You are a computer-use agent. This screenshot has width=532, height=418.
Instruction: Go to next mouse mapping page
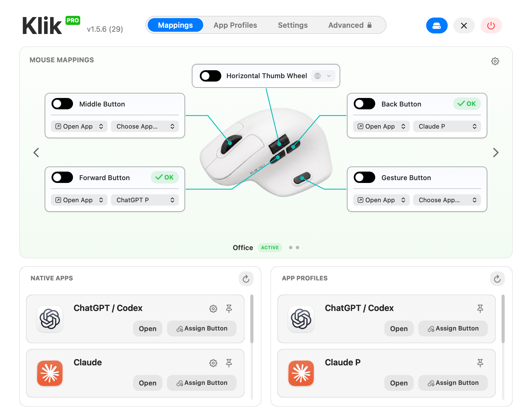coord(495,152)
